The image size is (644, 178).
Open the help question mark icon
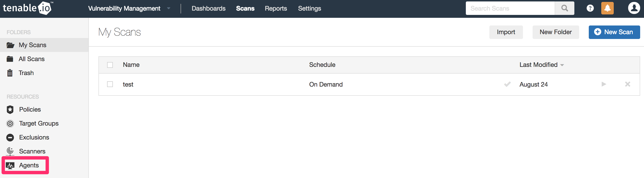[590, 8]
